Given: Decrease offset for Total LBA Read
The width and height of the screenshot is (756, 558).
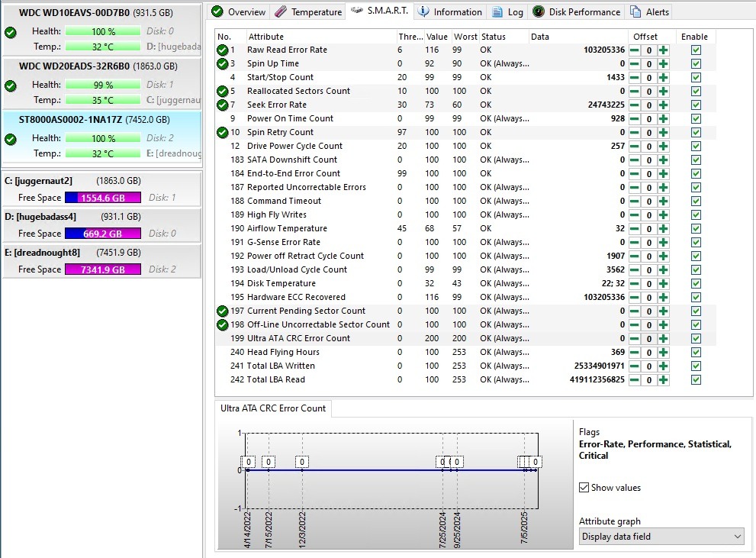Looking at the screenshot, I should (635, 380).
